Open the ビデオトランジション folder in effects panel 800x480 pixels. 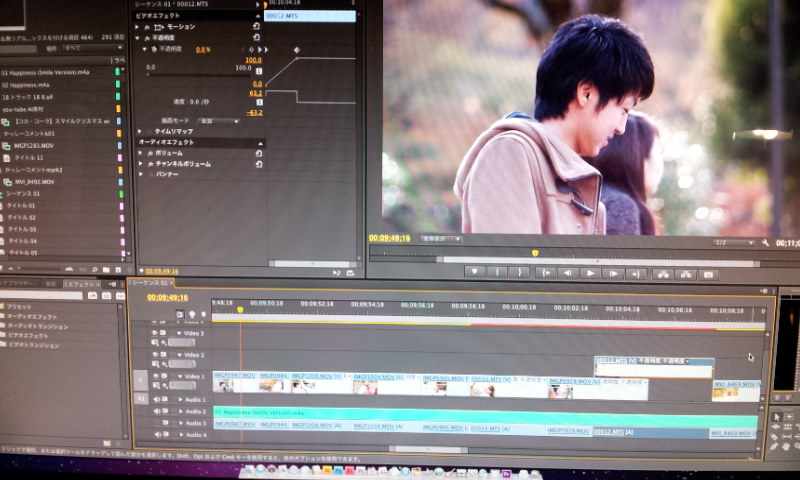click(34, 345)
